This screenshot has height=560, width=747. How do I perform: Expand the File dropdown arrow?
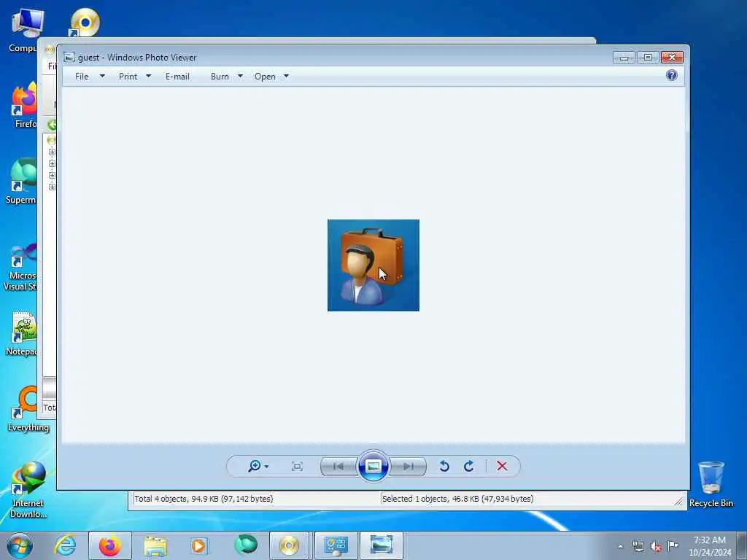[102, 76]
